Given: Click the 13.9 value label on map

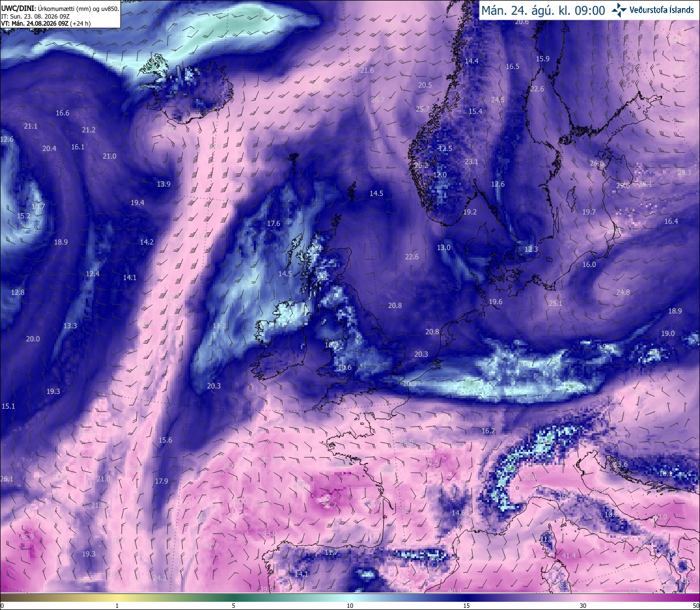Looking at the screenshot, I should (x=164, y=184).
